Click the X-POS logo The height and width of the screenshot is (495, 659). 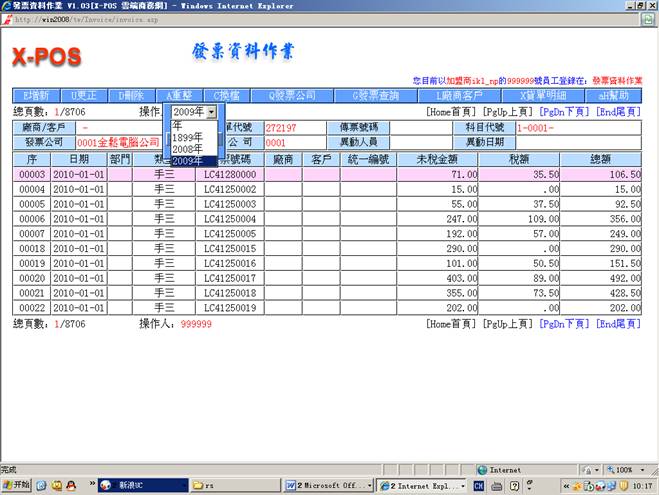pyautogui.click(x=51, y=58)
